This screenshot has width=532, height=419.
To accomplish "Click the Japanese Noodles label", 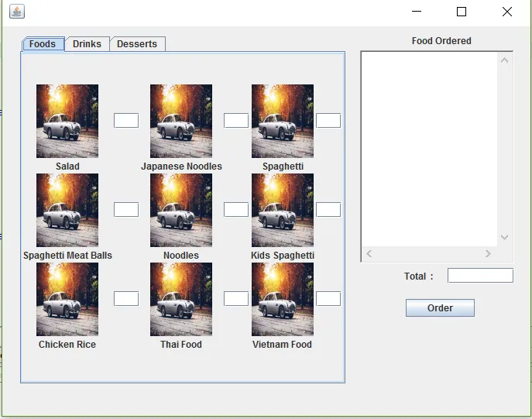I will [x=181, y=167].
